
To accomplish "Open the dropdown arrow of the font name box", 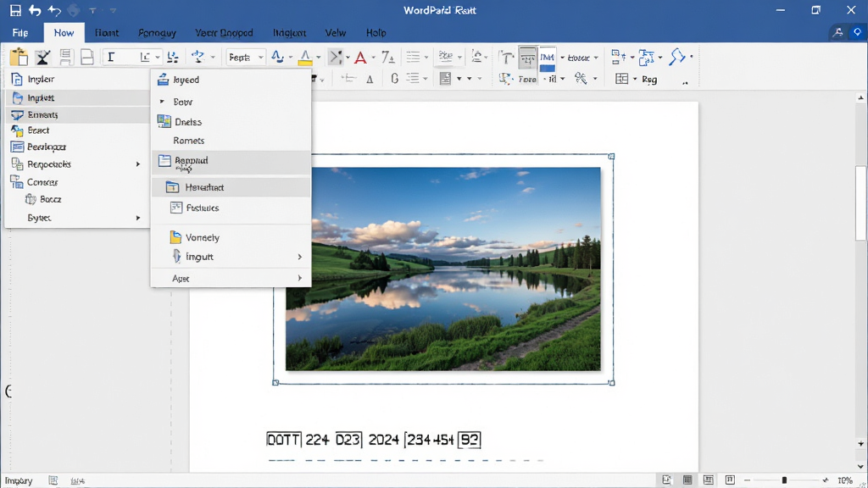I will coord(158,57).
